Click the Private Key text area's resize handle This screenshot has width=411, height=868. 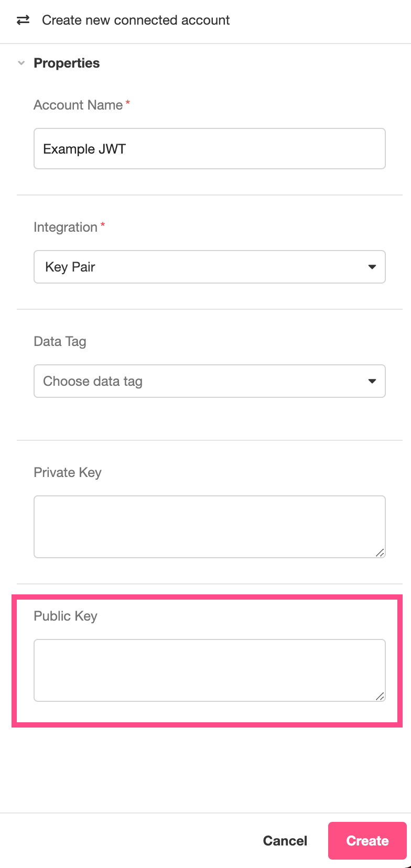[380, 552]
